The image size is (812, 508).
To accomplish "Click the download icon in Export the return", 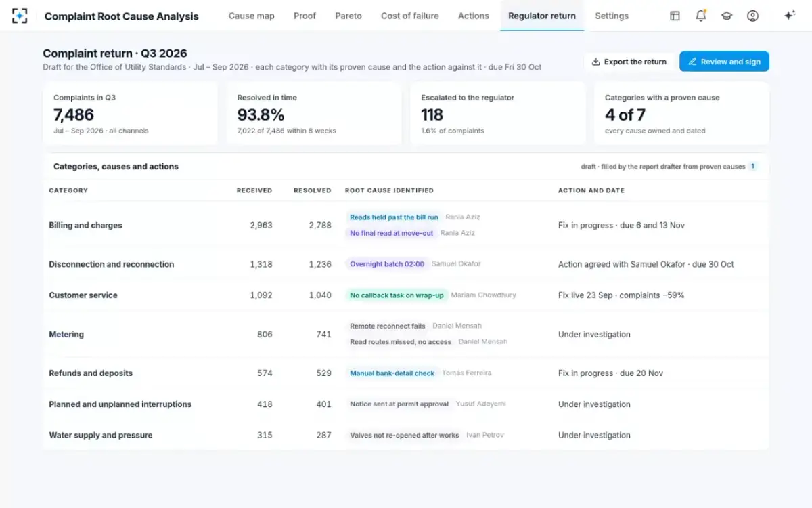I will coord(595,62).
